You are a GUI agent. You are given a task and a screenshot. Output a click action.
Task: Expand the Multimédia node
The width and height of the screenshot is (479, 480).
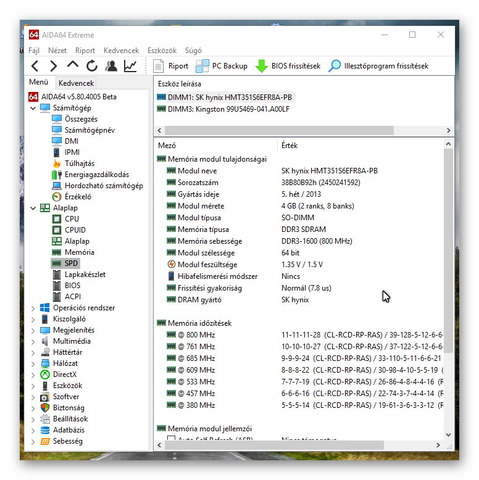pos(33,341)
